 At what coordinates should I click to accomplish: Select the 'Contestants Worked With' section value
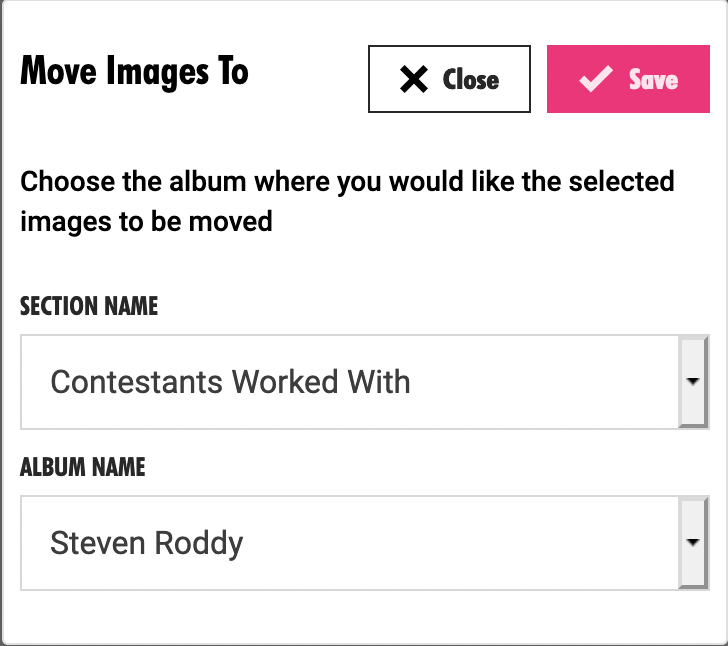pyautogui.click(x=230, y=382)
